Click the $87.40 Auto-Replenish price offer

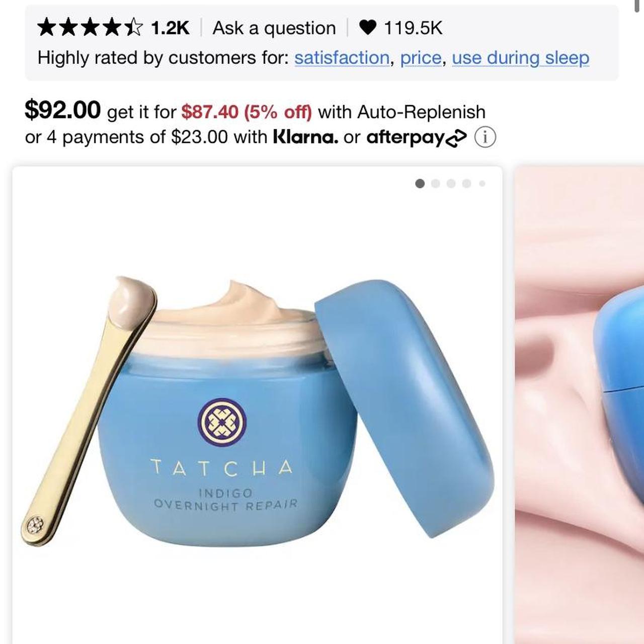coord(247,112)
